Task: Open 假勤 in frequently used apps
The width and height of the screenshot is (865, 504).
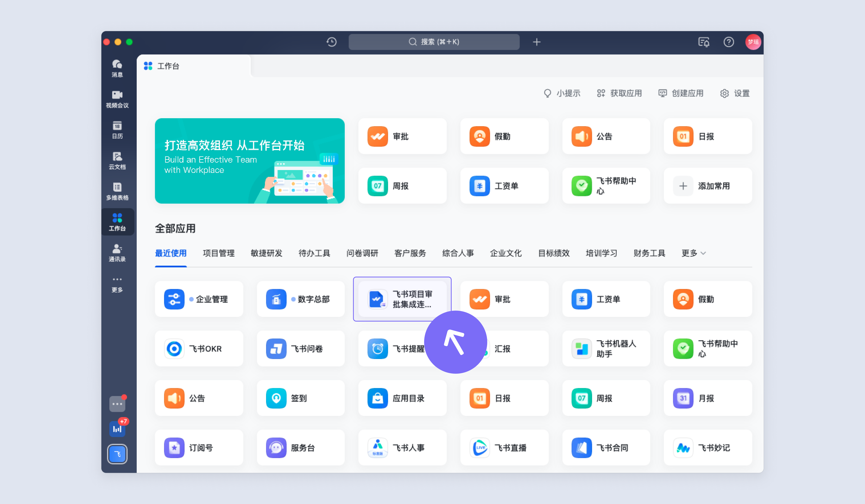Action: (504, 136)
